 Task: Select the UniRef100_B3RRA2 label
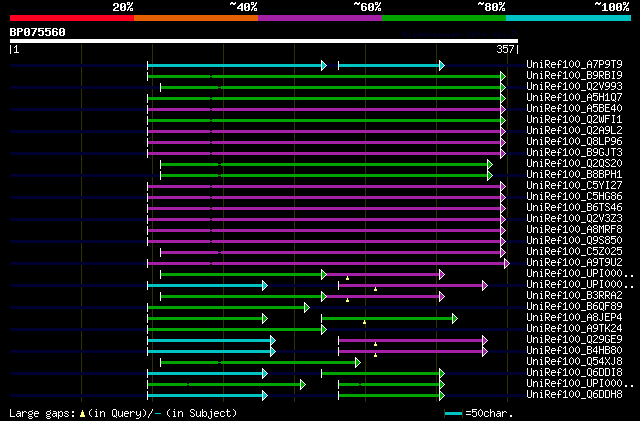574,296
